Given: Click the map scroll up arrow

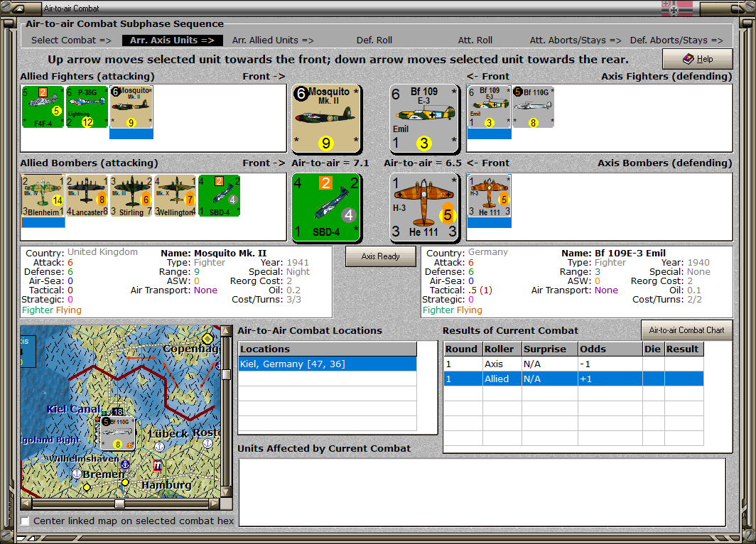Looking at the screenshot, I should coord(226,331).
